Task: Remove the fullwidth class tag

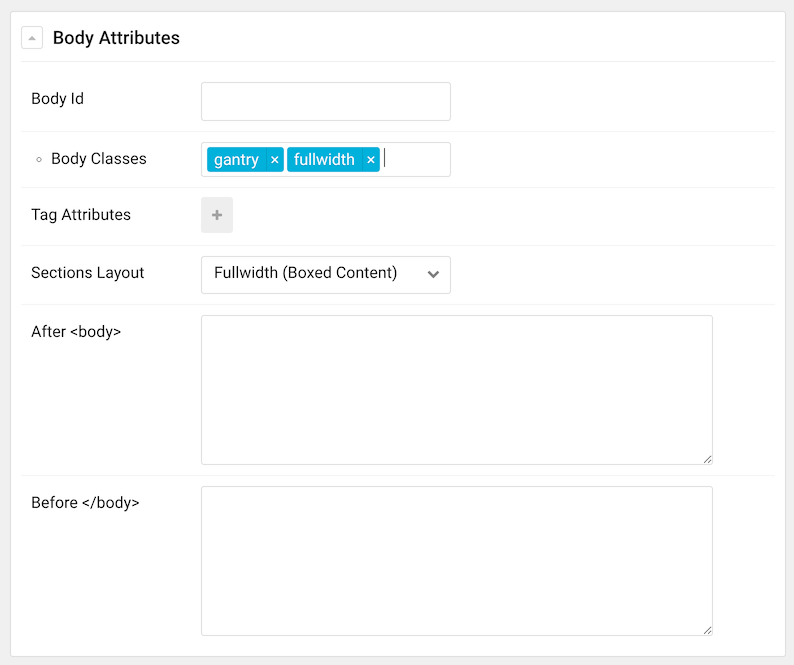Action: tap(371, 160)
